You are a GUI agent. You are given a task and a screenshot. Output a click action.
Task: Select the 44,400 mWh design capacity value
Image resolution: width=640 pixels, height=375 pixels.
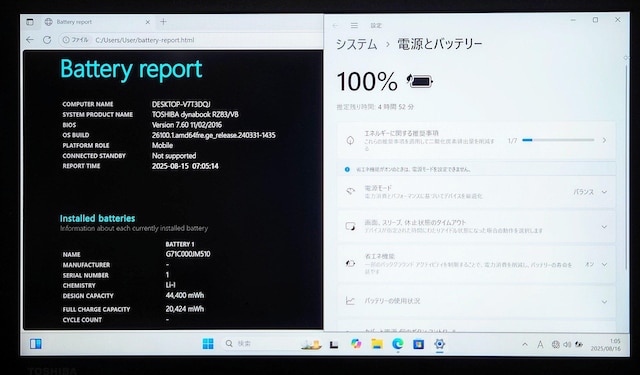184,295
